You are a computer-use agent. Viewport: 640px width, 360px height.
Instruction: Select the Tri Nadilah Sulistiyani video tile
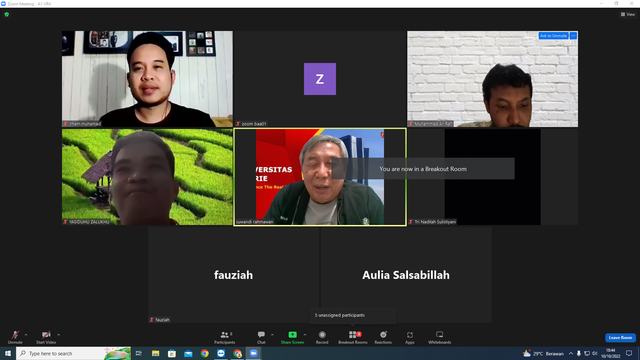492,177
